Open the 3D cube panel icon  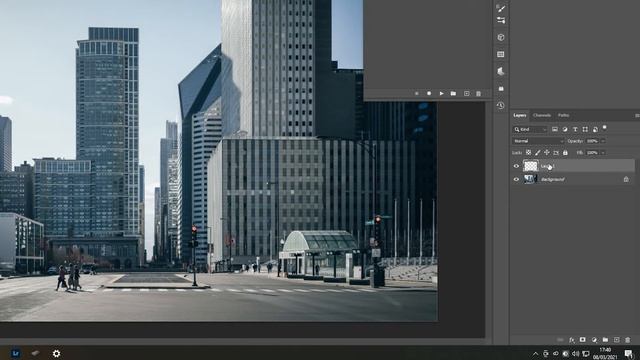(501, 38)
